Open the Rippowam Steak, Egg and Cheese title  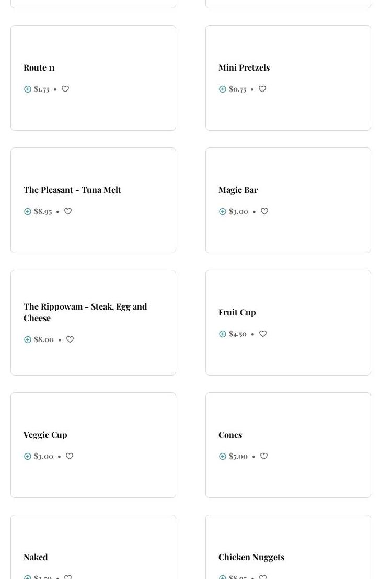tap(85, 312)
